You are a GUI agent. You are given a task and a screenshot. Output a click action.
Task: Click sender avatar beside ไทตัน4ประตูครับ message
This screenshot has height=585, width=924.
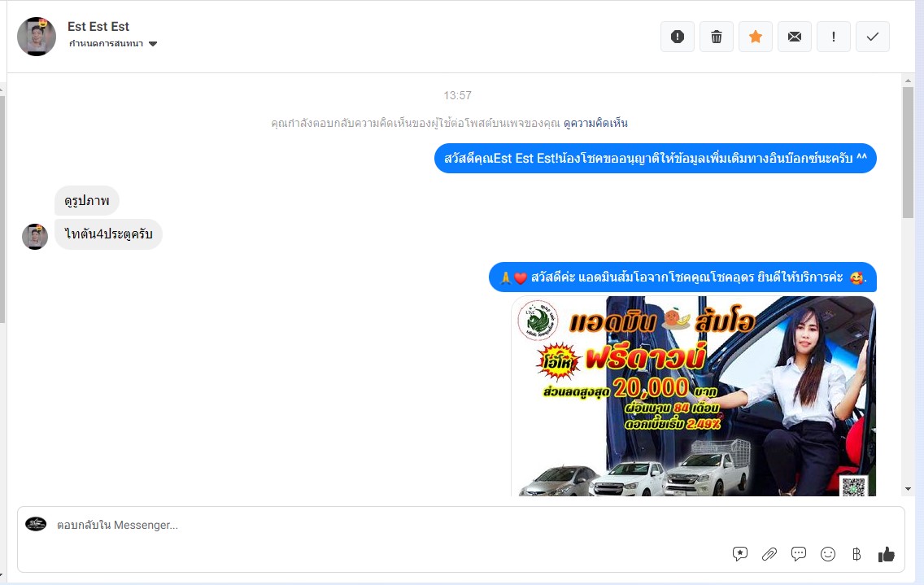tap(35, 237)
